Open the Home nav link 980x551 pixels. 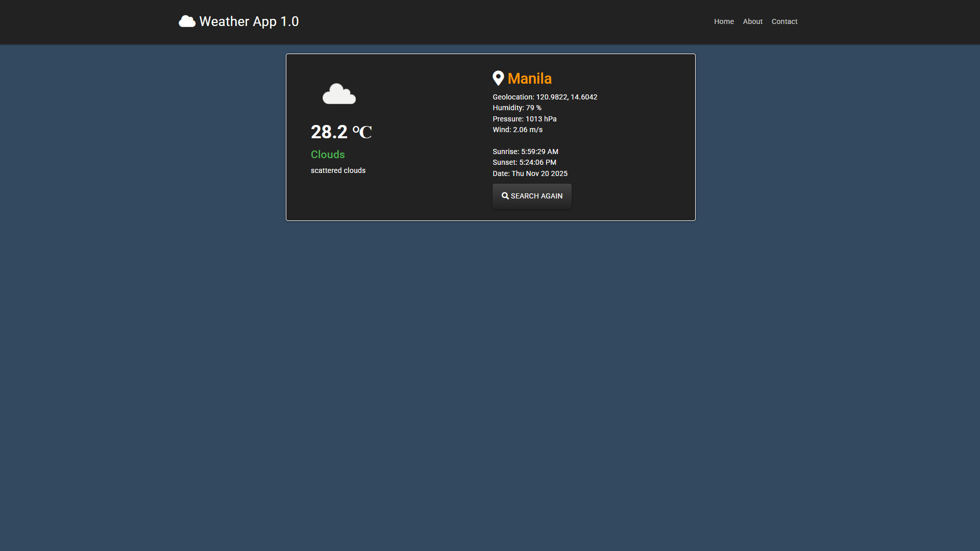[724, 21]
